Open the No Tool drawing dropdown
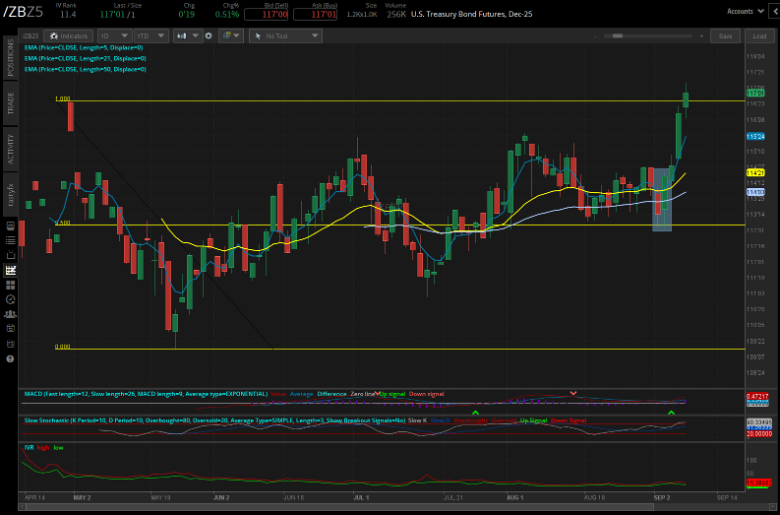780x515 pixels. coord(286,36)
